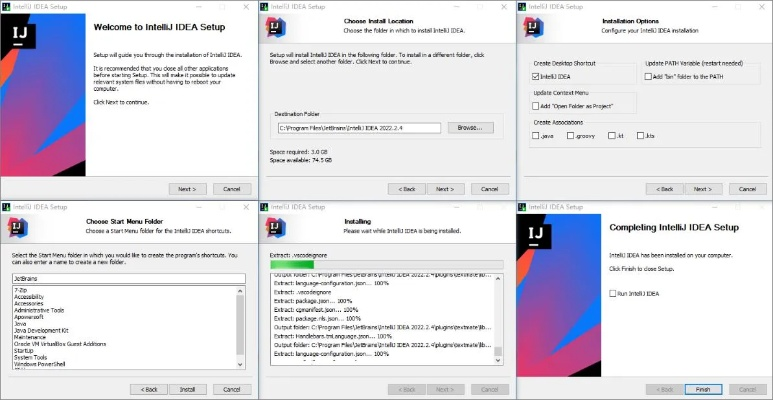Image resolution: width=773 pixels, height=400 pixels.
Task: Tick the .kt file association checkbox
Action: pos(610,134)
